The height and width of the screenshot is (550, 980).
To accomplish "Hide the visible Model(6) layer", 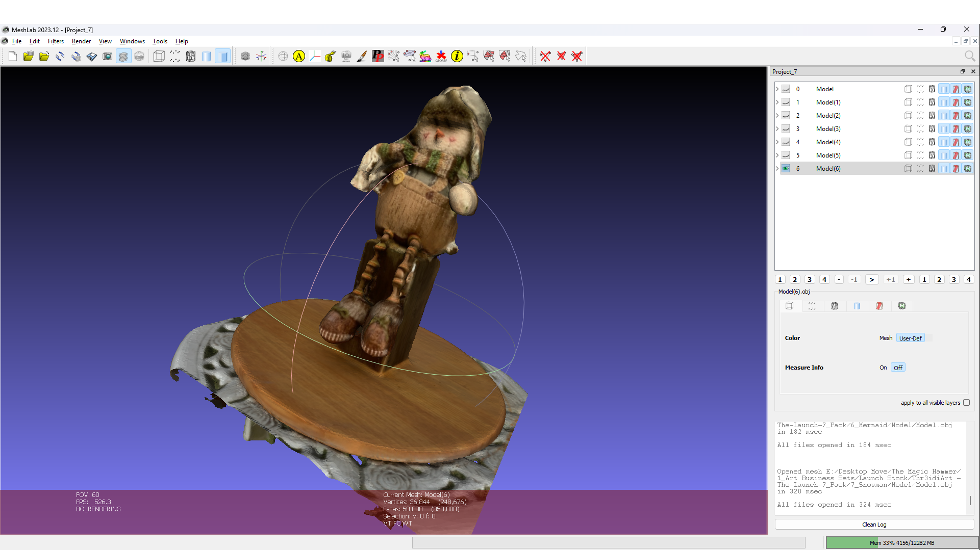I will point(786,169).
